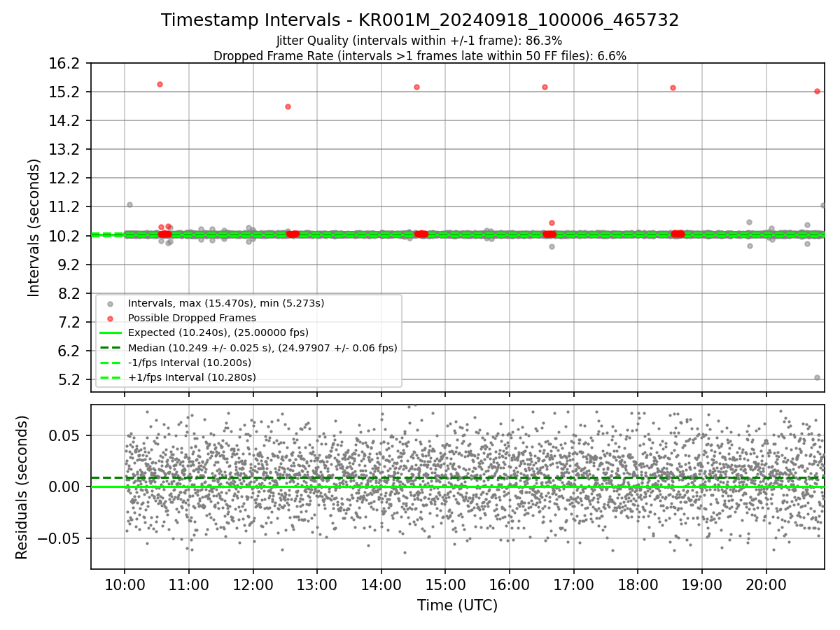Select legend entry 'Intervals, max (15.470s), min (5.273s)'
This screenshot has width=840, height=630.
(225, 303)
